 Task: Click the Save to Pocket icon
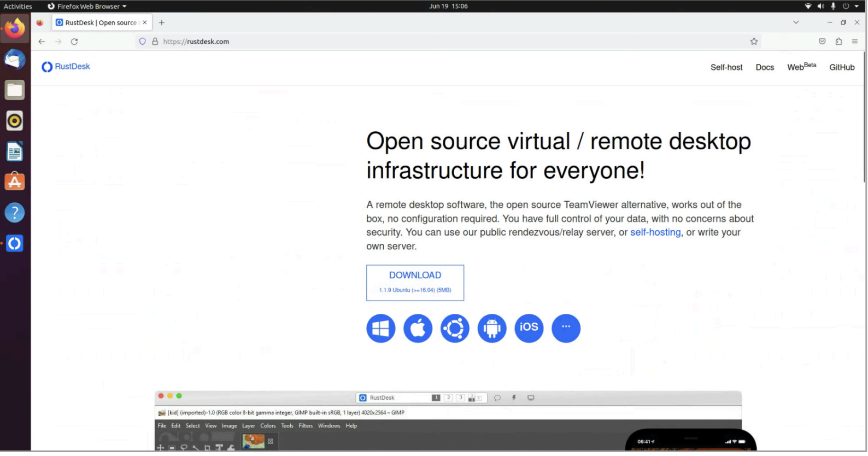[x=822, y=42]
